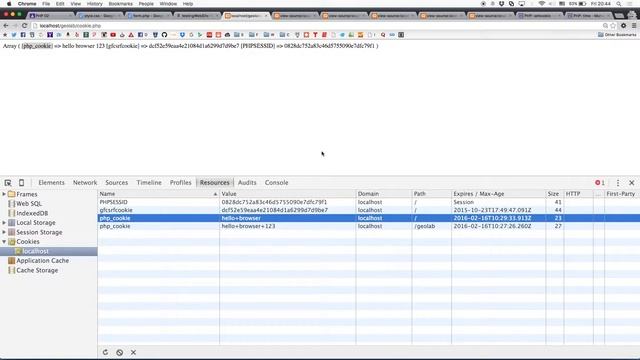This screenshot has width=640, height=360.
Task: Switch to the Network tab
Action: pos(85,183)
